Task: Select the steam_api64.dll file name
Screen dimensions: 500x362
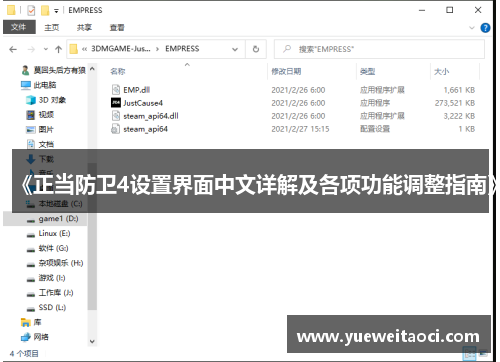Action: [151, 116]
